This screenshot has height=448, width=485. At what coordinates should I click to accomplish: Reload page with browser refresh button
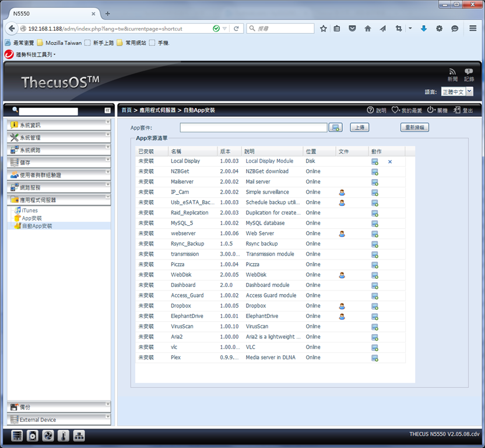click(236, 29)
